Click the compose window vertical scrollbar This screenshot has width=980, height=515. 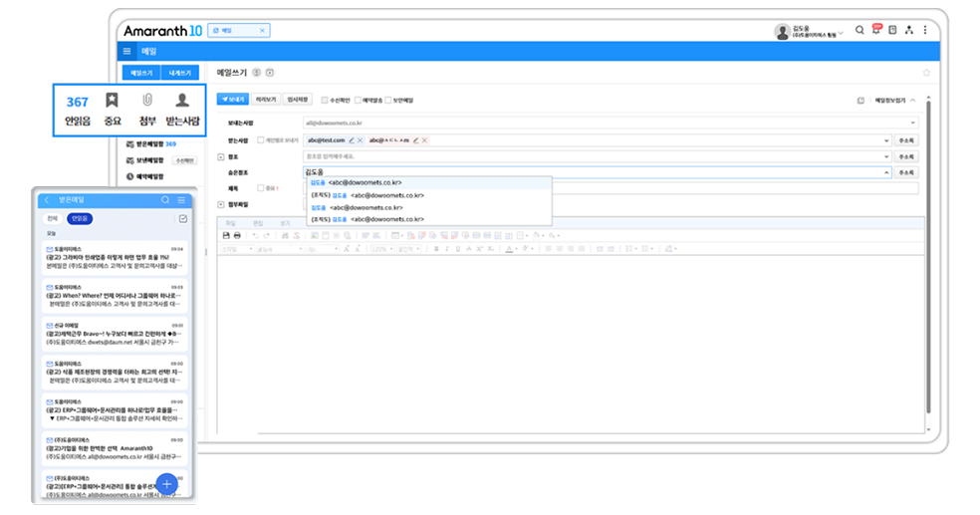(928, 257)
